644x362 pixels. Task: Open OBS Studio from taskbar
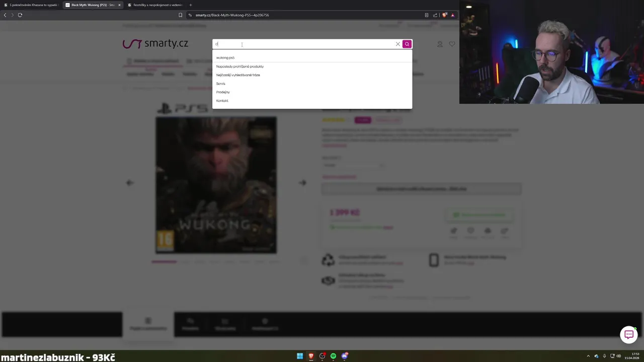(323, 356)
